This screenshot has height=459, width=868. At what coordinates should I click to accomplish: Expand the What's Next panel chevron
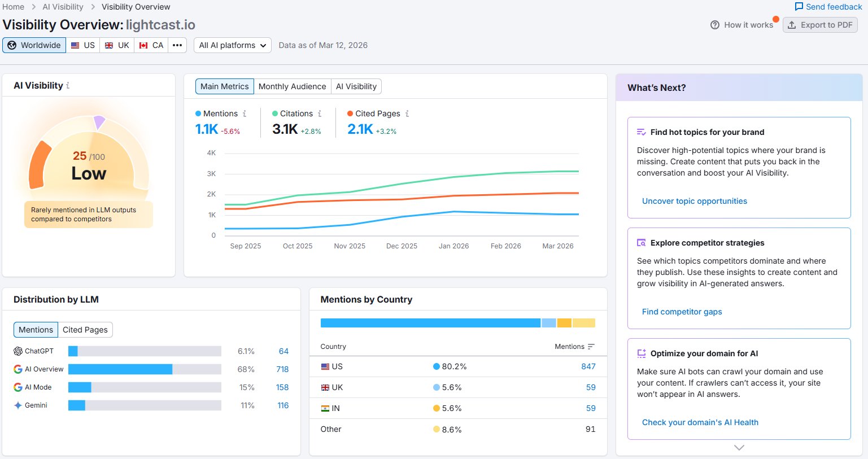739,448
